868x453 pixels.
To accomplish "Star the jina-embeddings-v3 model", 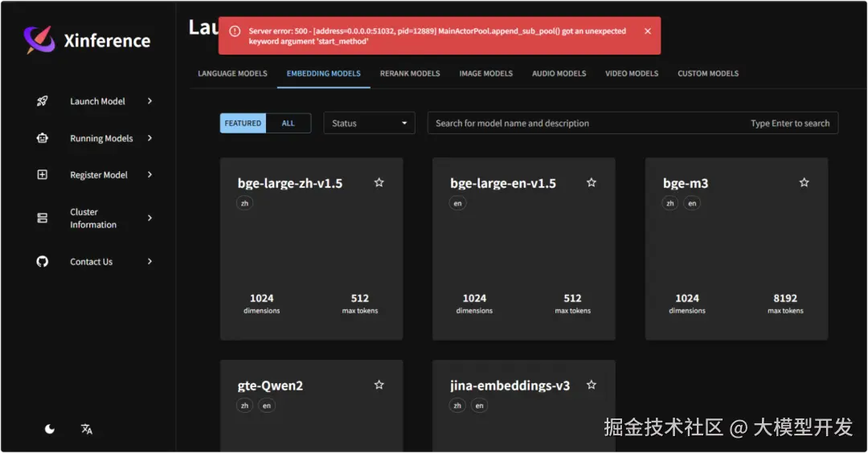I will [x=592, y=385].
